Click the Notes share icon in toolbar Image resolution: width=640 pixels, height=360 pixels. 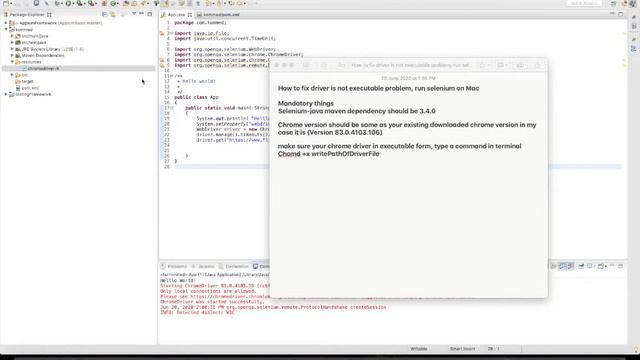click(x=538, y=65)
